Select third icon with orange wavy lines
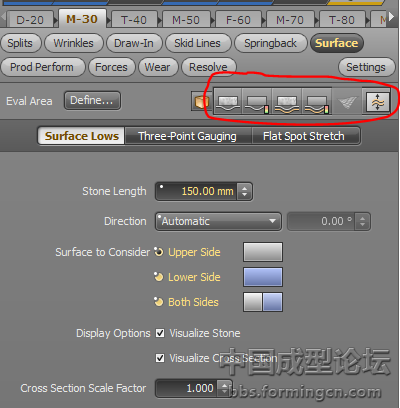The width and height of the screenshot is (400, 408). pos(287,102)
